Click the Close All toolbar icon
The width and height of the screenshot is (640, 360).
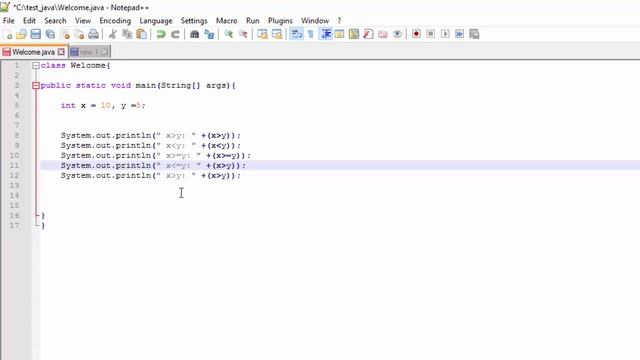[79, 34]
